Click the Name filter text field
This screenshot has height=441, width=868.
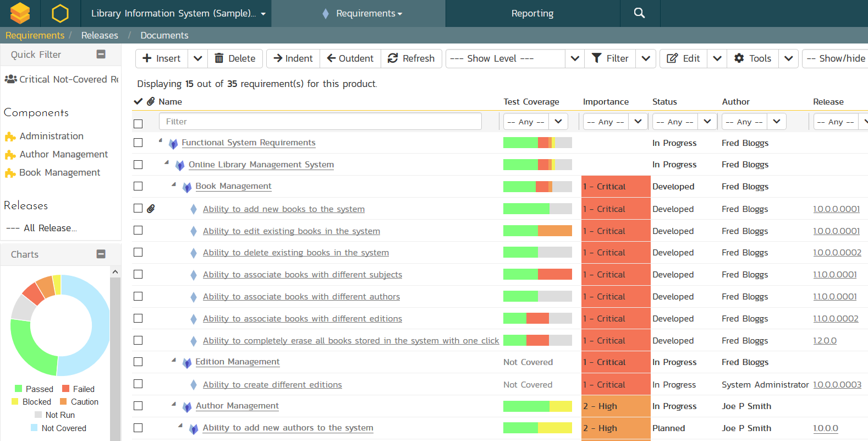click(320, 122)
